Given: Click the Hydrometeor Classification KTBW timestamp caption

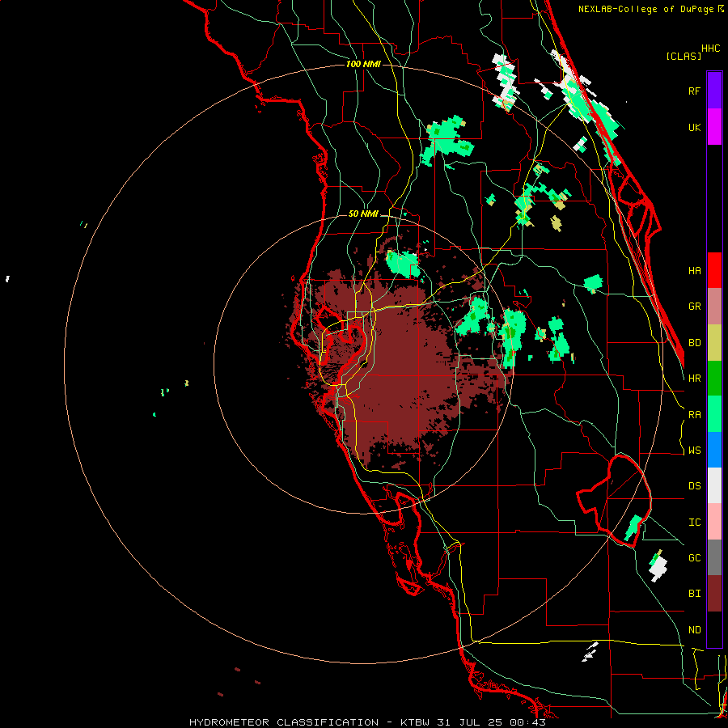Looking at the screenshot, I should click(x=367, y=722).
